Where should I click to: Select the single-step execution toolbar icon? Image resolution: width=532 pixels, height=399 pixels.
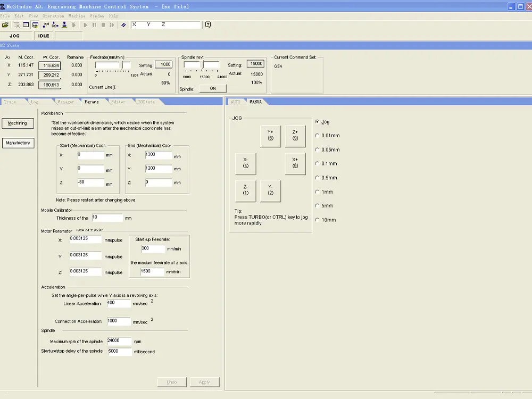112,24
